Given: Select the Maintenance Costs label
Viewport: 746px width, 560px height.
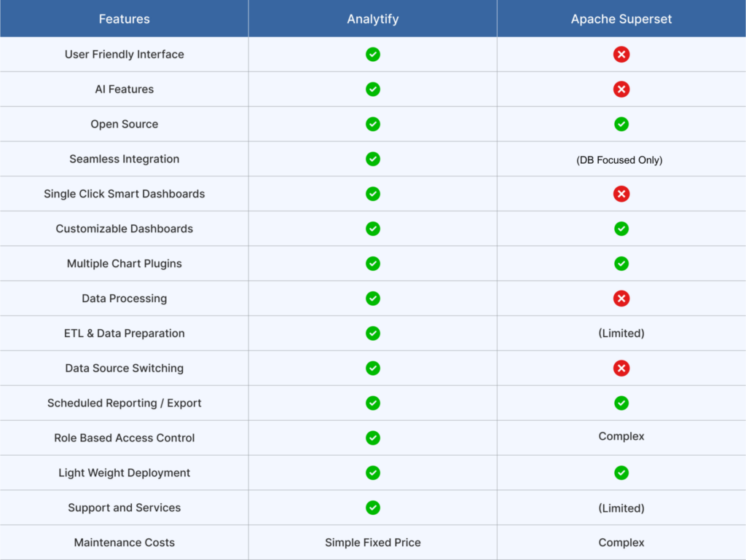Looking at the screenshot, I should pos(124,543).
